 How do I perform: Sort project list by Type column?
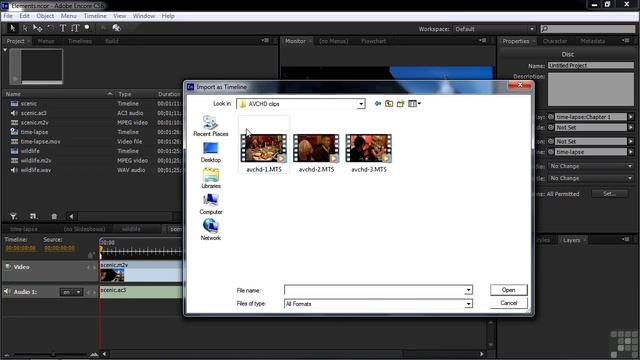point(125,94)
